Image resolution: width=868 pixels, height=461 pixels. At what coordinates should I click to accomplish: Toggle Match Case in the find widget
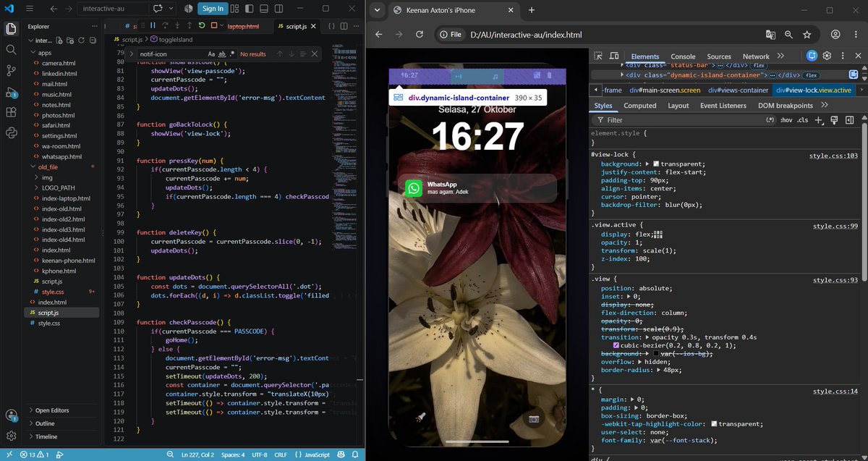point(211,54)
